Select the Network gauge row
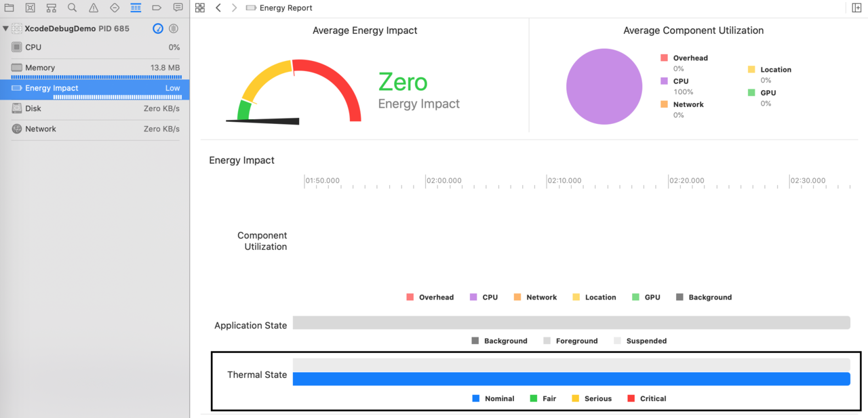Image resolution: width=868 pixels, height=418 pixels. click(95, 129)
